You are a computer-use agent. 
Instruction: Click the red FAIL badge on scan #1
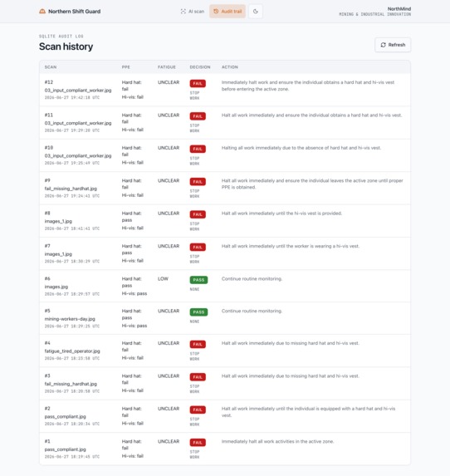[198, 443]
